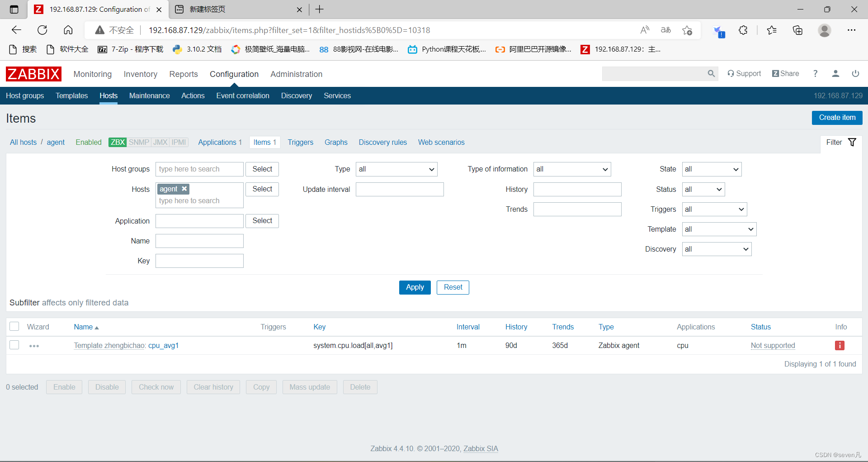Image resolution: width=868 pixels, height=462 pixels.
Task: Add page to favorites star icon
Action: [x=687, y=30]
